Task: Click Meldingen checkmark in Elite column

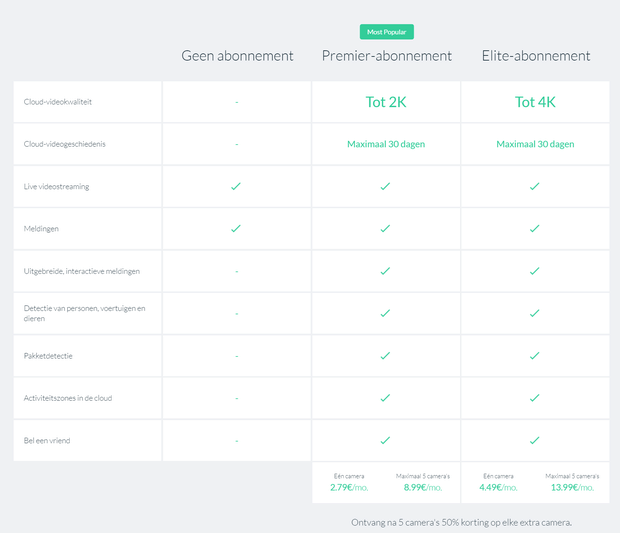Action: (x=535, y=228)
